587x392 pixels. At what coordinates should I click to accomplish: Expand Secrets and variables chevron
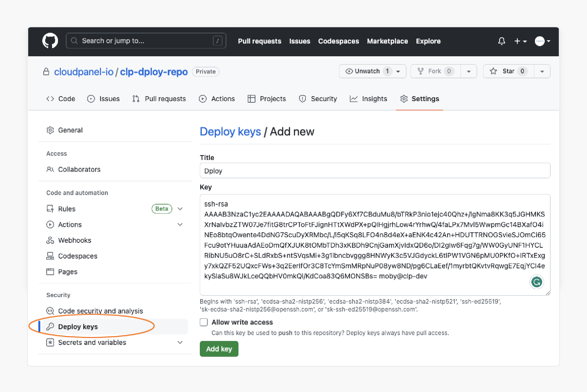[x=180, y=342]
